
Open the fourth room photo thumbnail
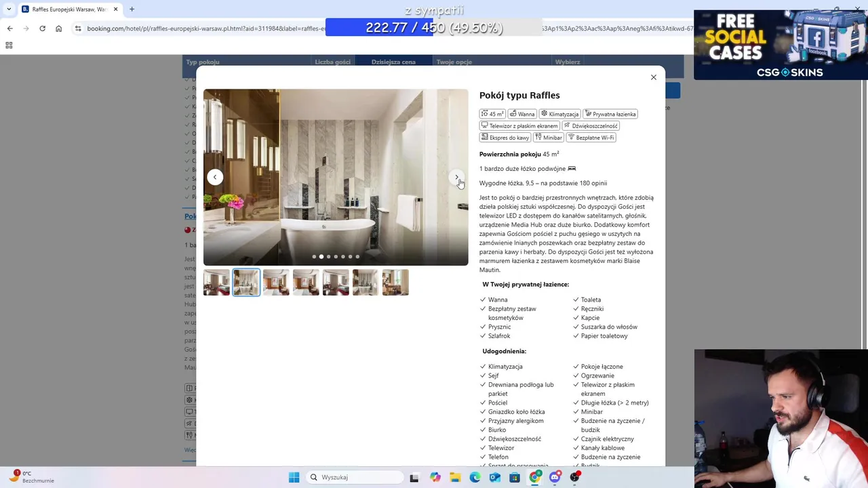coord(306,283)
